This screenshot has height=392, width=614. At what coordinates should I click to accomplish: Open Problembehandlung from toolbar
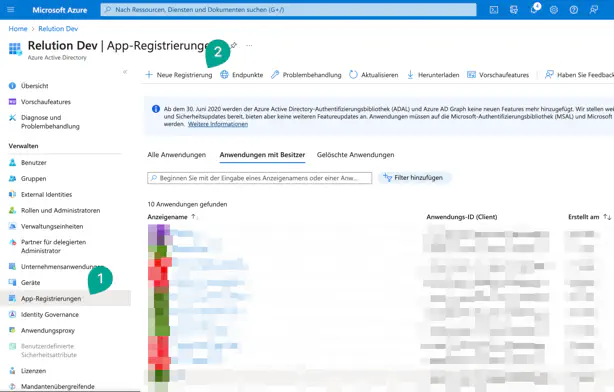tap(306, 75)
